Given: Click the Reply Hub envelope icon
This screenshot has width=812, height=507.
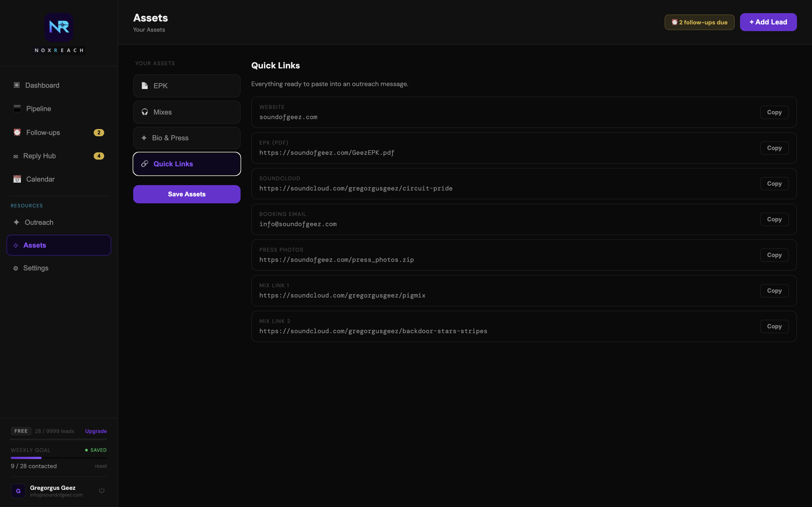Looking at the screenshot, I should [15, 156].
